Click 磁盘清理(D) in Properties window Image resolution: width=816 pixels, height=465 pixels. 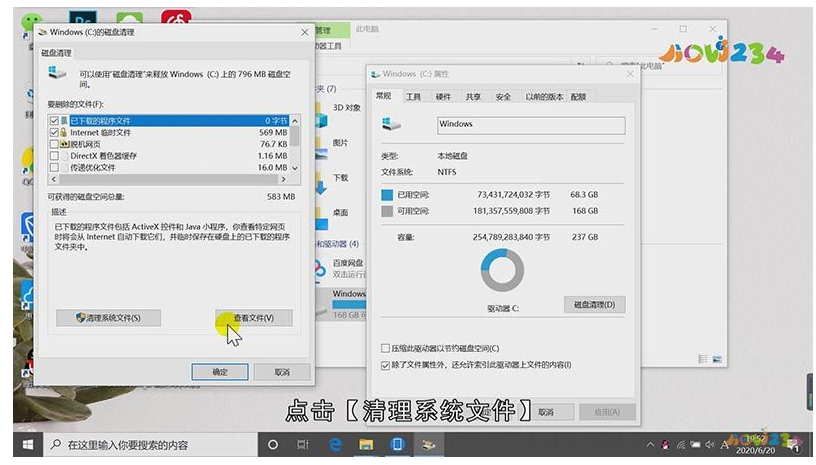click(x=594, y=305)
